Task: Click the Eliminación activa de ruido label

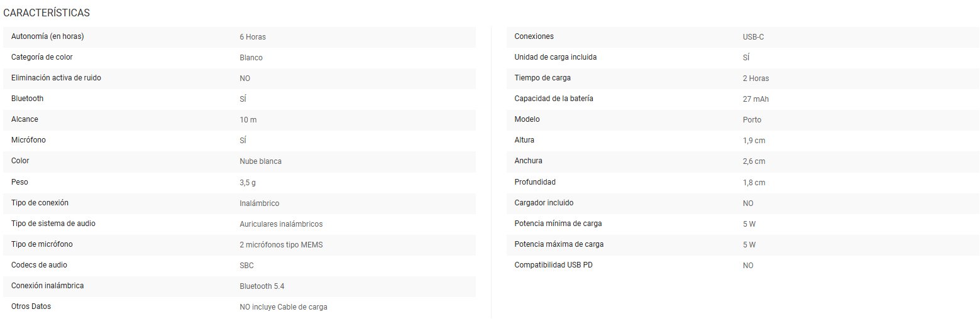Action: 56,78
